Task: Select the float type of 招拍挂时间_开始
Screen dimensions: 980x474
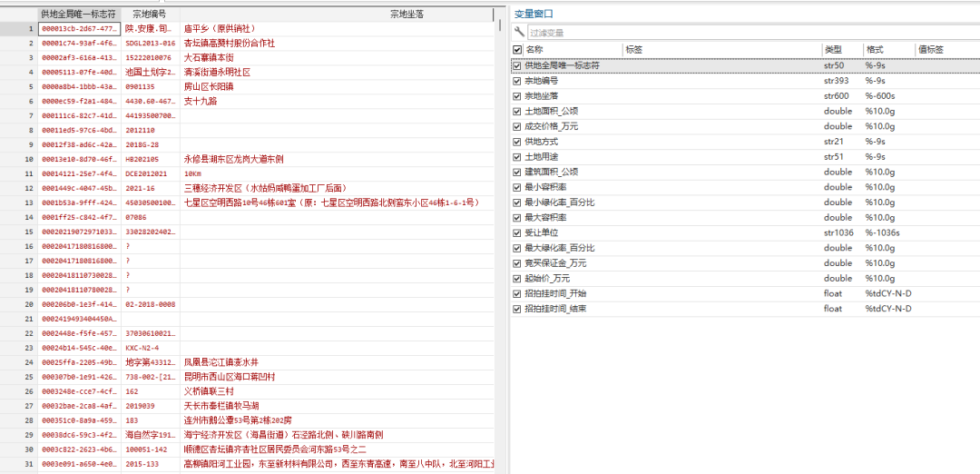Action: tap(832, 294)
